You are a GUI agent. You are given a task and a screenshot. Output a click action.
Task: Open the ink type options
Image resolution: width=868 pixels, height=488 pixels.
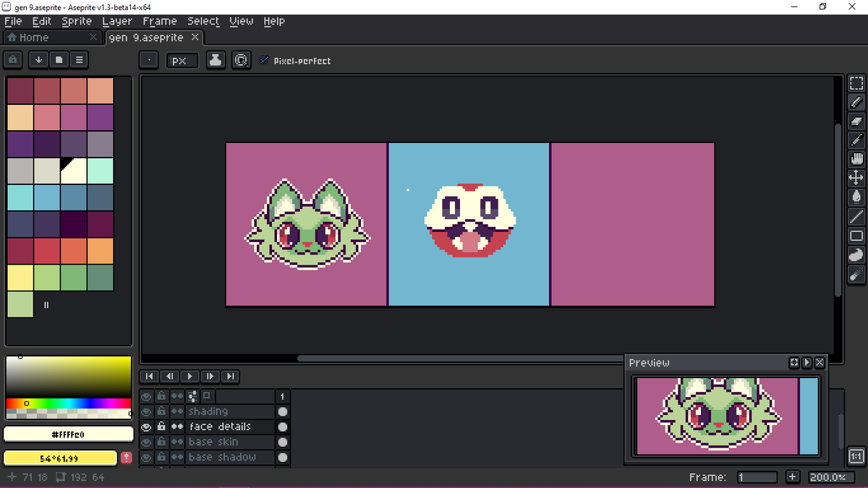click(216, 61)
